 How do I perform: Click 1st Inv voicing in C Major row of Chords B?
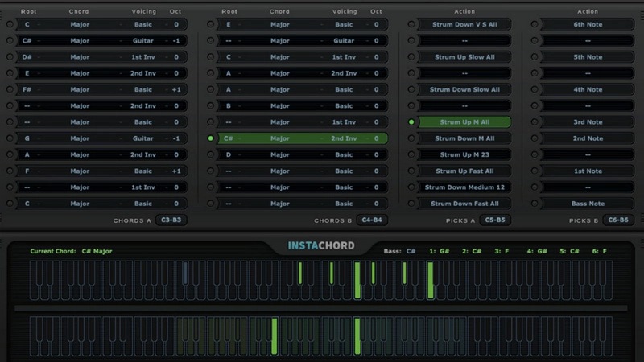[x=344, y=57]
